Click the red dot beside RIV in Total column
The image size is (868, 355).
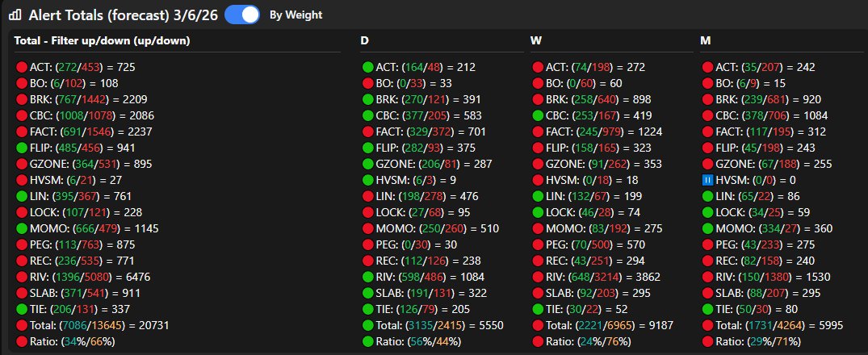coord(22,277)
